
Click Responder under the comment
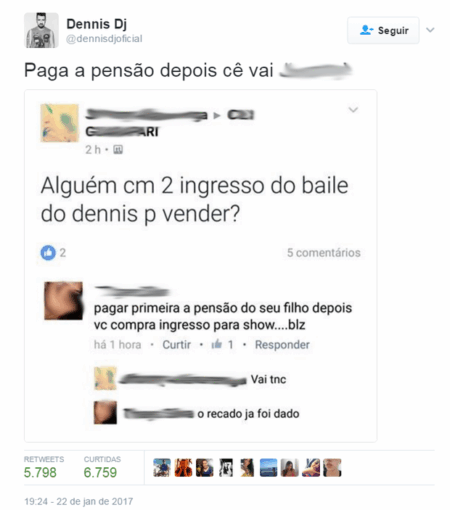click(282, 344)
